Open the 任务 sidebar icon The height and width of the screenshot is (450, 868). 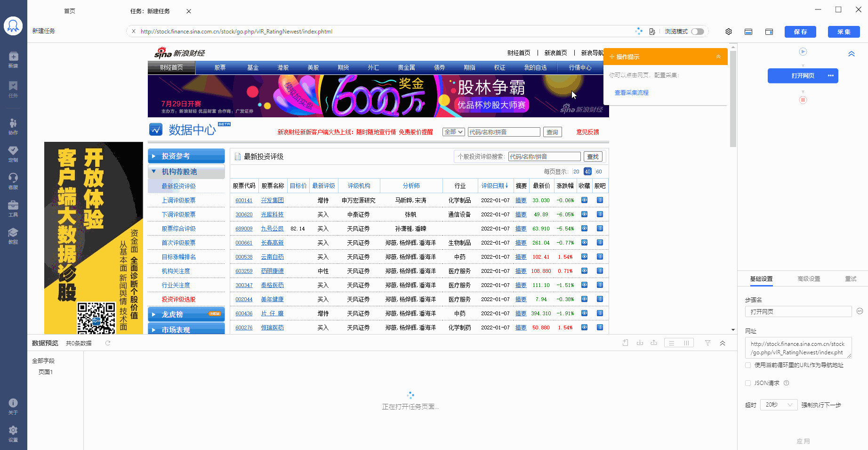pos(13,89)
